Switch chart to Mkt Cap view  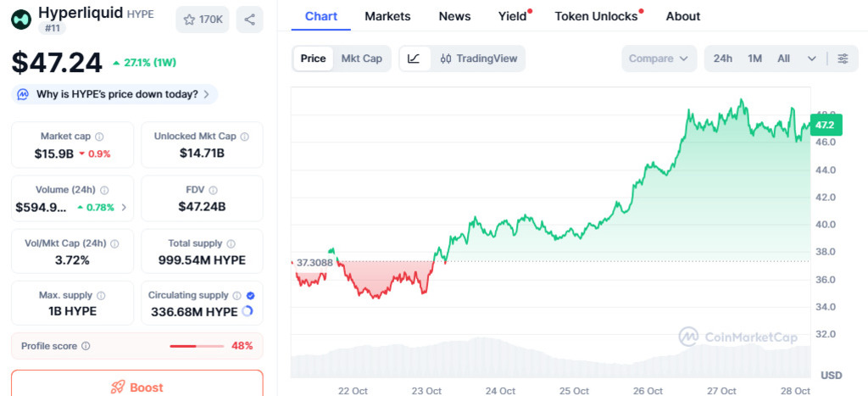pyautogui.click(x=361, y=59)
